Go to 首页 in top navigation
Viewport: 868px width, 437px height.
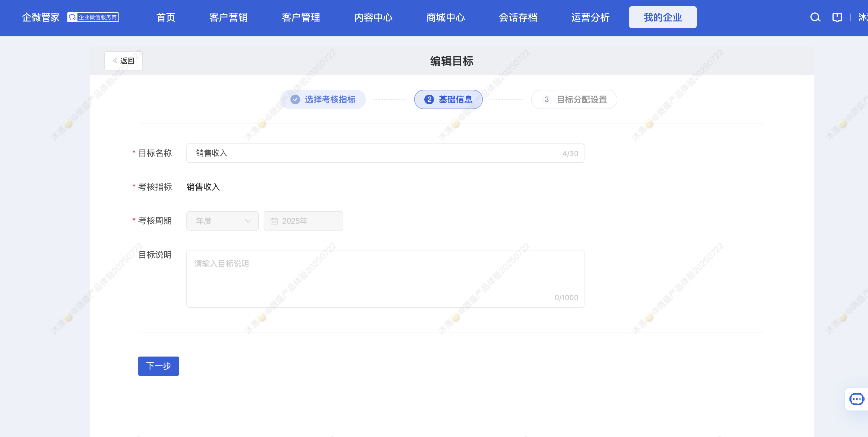166,17
